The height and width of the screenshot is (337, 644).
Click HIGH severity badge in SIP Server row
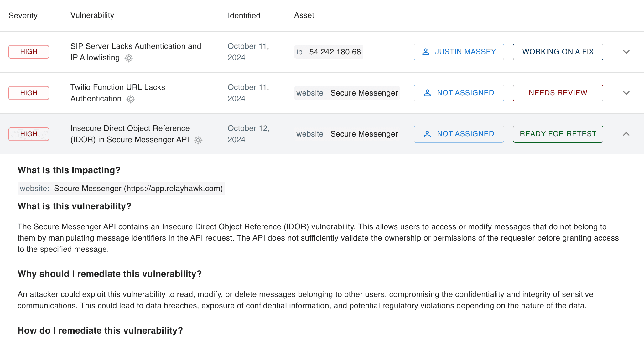click(x=29, y=52)
